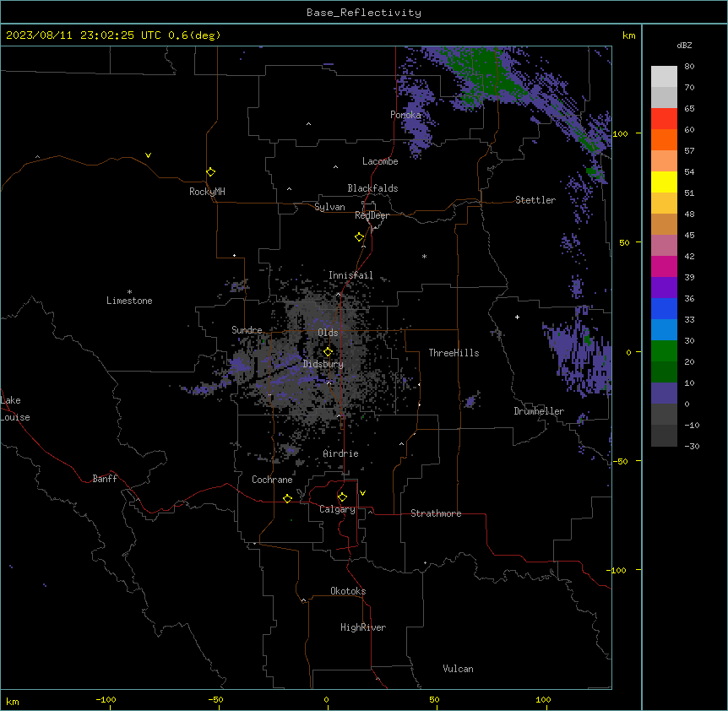Click the 45 value on dBZ scale

point(689,236)
